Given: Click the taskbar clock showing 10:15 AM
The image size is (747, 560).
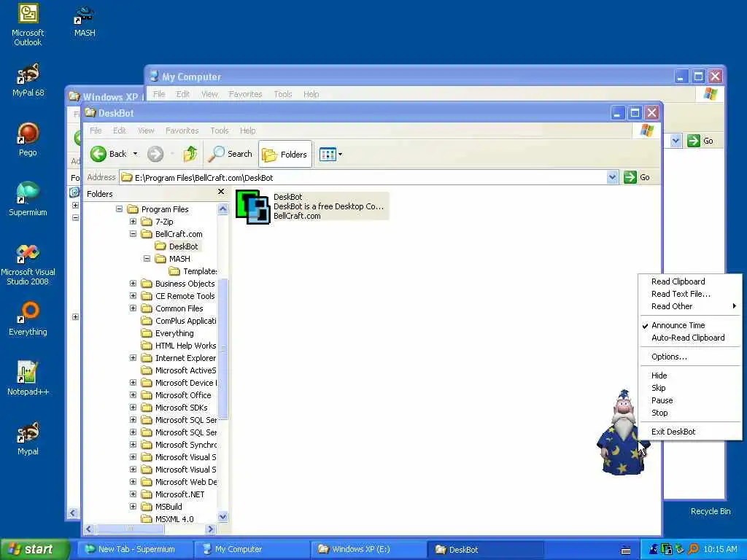Looking at the screenshot, I should tap(720, 550).
